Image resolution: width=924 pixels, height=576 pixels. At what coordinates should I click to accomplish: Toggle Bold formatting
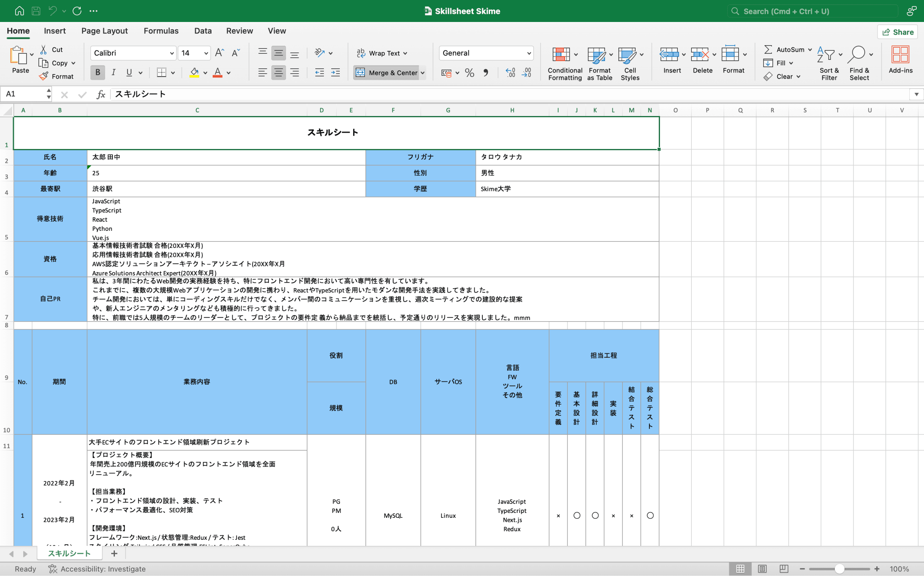tap(97, 72)
